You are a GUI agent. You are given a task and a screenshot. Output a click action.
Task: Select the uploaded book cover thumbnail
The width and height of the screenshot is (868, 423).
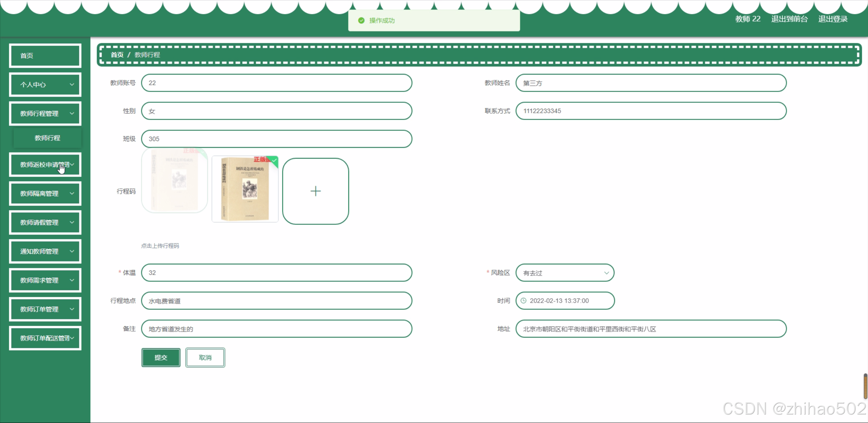pos(245,189)
